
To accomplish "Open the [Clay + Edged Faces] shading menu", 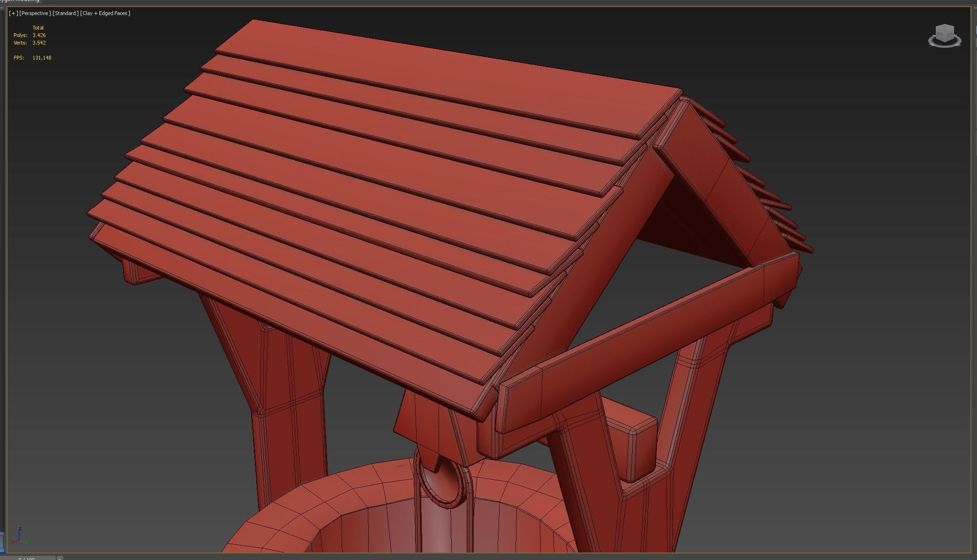I will [x=105, y=13].
